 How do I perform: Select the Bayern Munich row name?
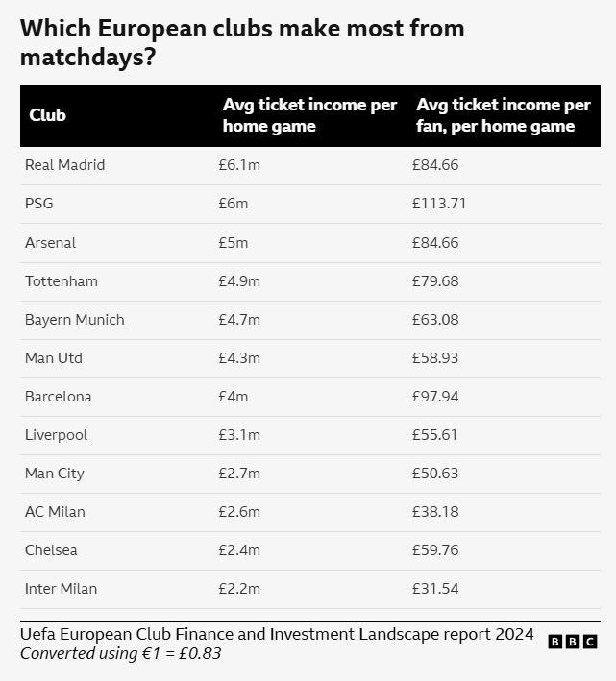click(x=75, y=320)
